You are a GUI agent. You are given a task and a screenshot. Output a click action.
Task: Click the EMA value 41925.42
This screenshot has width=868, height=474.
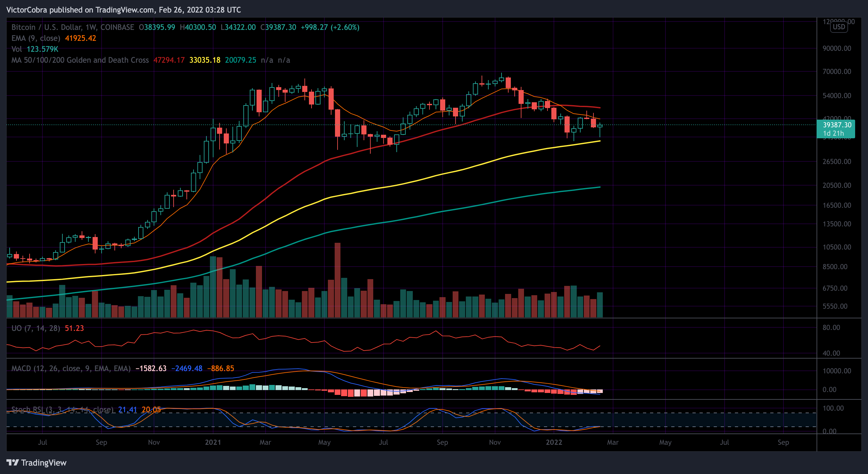(81, 38)
